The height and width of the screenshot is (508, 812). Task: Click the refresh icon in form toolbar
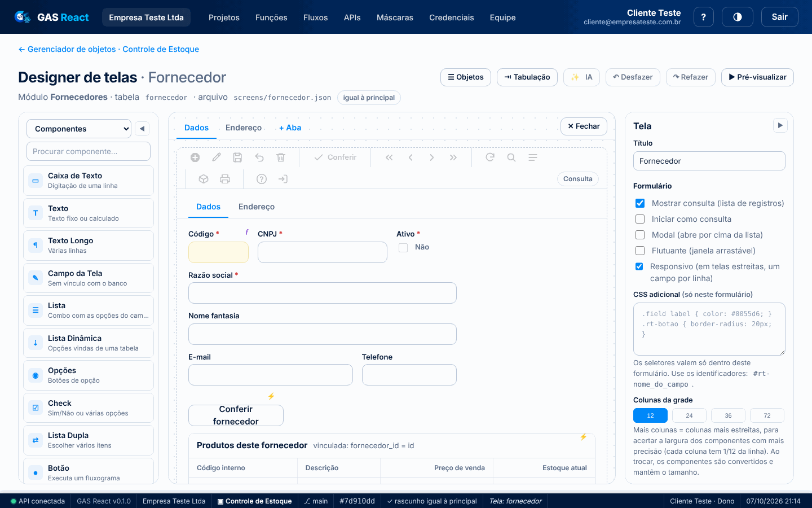(490, 157)
